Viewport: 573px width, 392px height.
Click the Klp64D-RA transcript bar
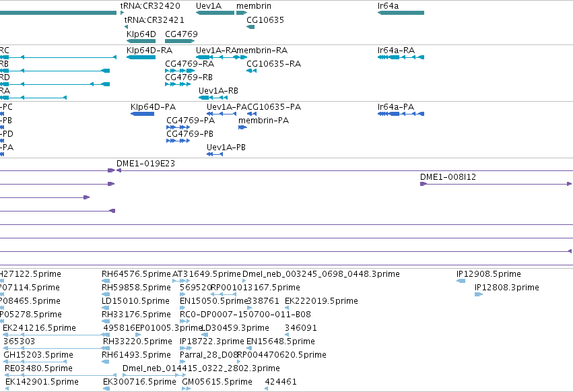[x=141, y=57]
